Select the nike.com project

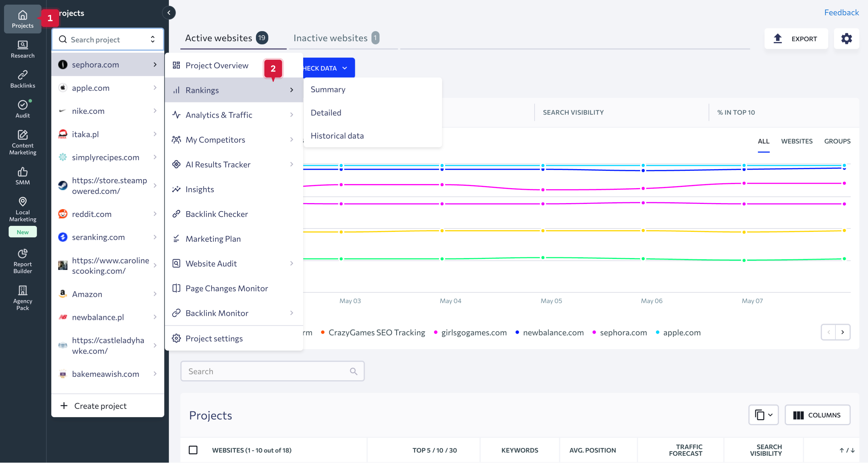click(107, 111)
